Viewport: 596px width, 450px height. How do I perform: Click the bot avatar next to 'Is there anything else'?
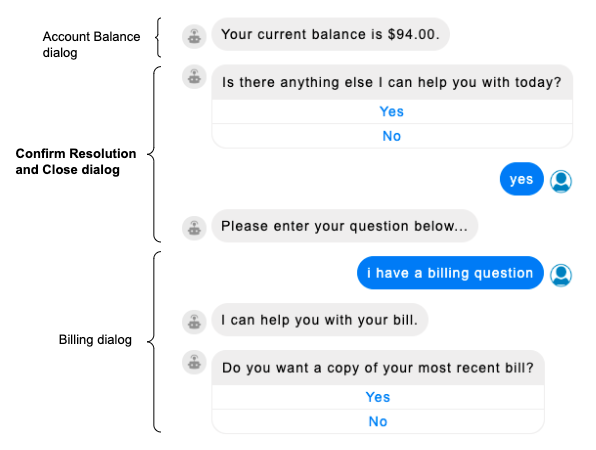[x=194, y=77]
